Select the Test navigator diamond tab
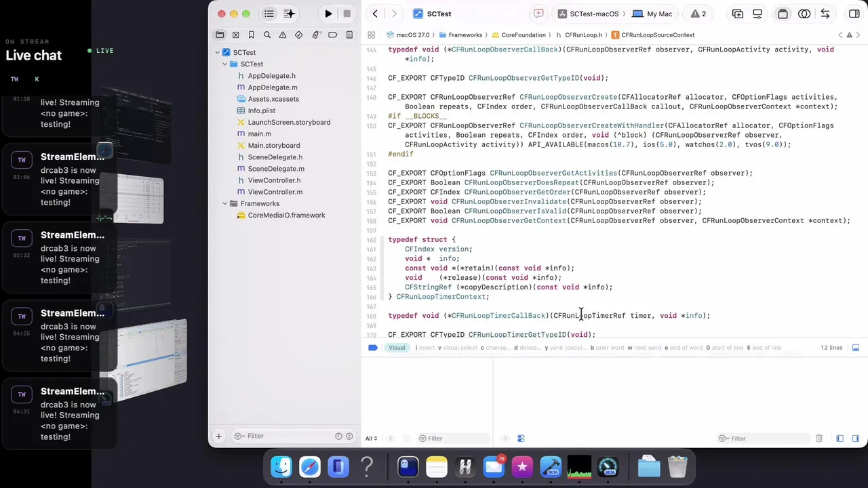 point(299,35)
